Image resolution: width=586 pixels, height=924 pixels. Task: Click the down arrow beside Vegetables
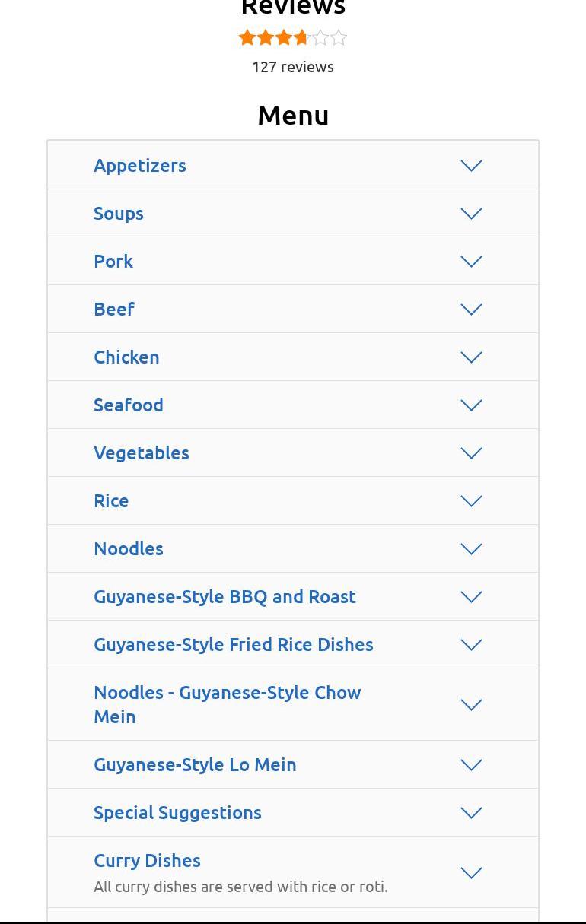pos(471,453)
